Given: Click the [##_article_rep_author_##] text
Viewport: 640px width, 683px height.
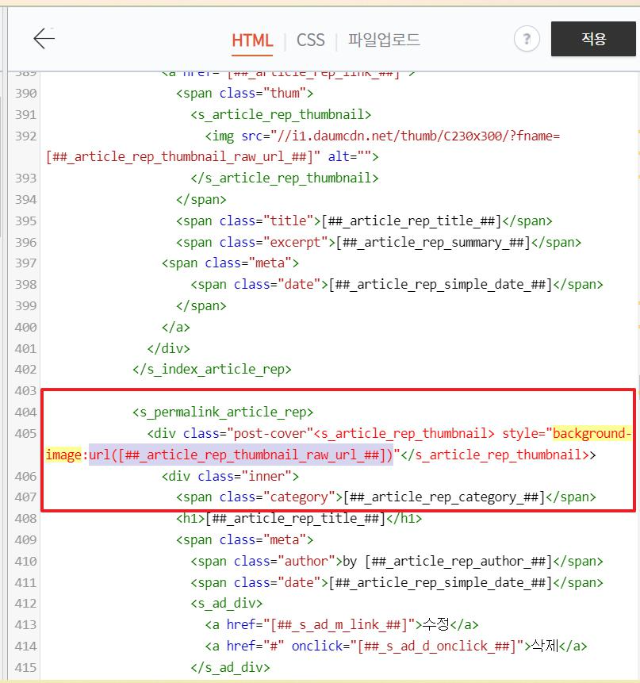Looking at the screenshot, I should (458, 561).
